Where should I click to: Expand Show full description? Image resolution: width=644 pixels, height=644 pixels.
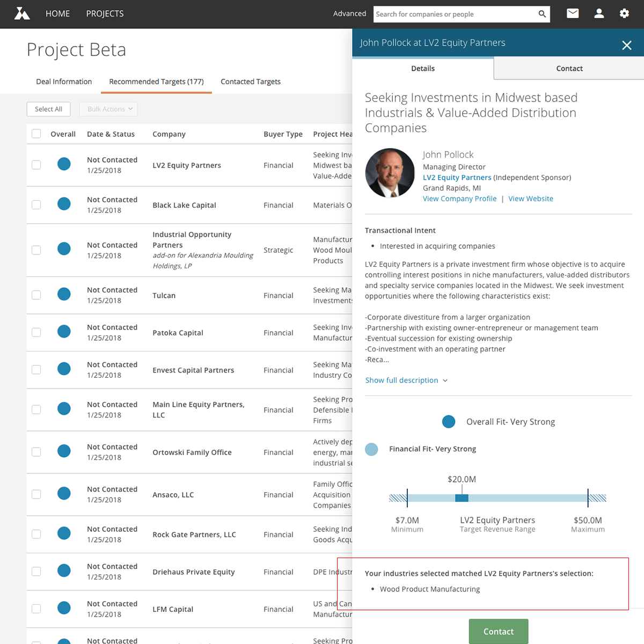406,380
